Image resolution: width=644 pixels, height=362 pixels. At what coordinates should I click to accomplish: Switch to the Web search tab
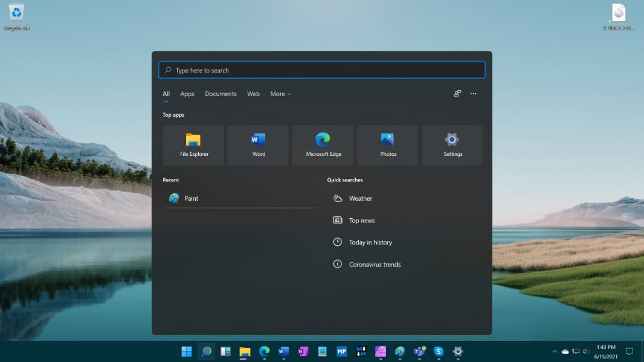253,94
